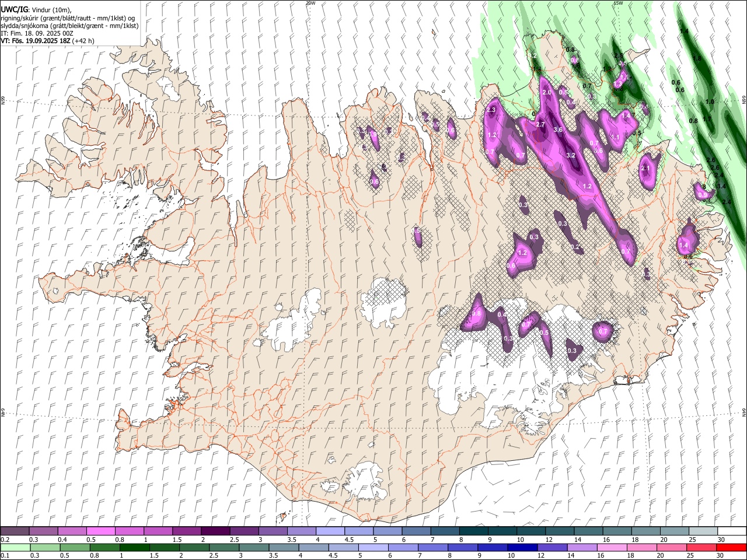
Task: Click the 3.4 value in the offshore green band
Action: click(x=721, y=186)
